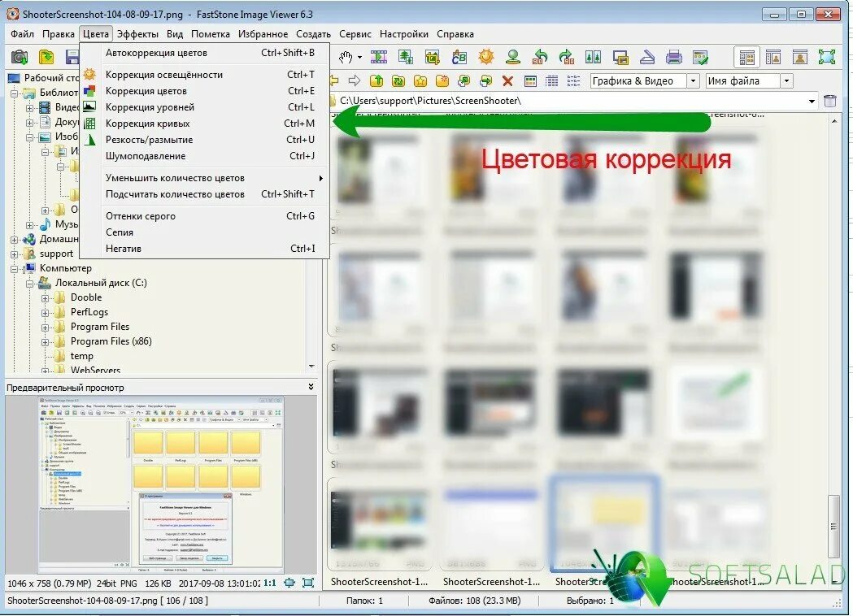Collapse the Локальный диск (C:) node
The width and height of the screenshot is (853, 616).
(x=30, y=284)
